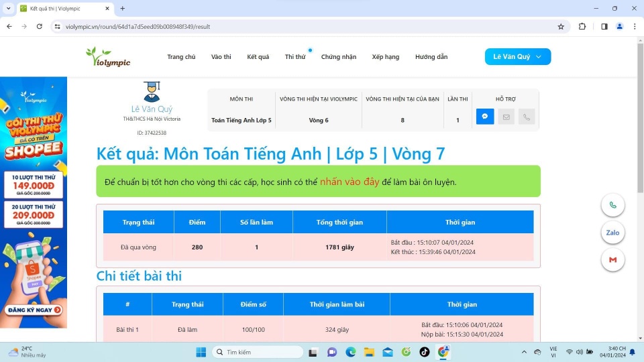Viewport: 644px width, 362px height.
Task: Click the Shopee 'Đăng ký ngay' button
Action: click(x=34, y=310)
